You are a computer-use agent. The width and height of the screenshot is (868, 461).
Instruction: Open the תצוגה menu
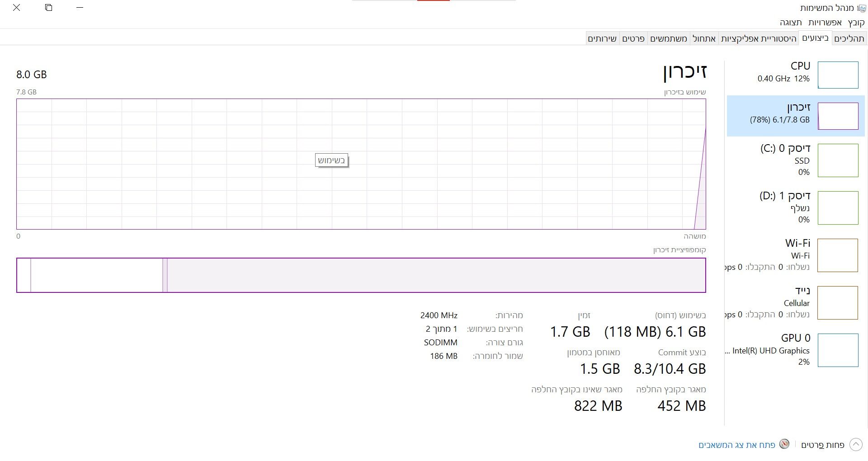point(791,23)
